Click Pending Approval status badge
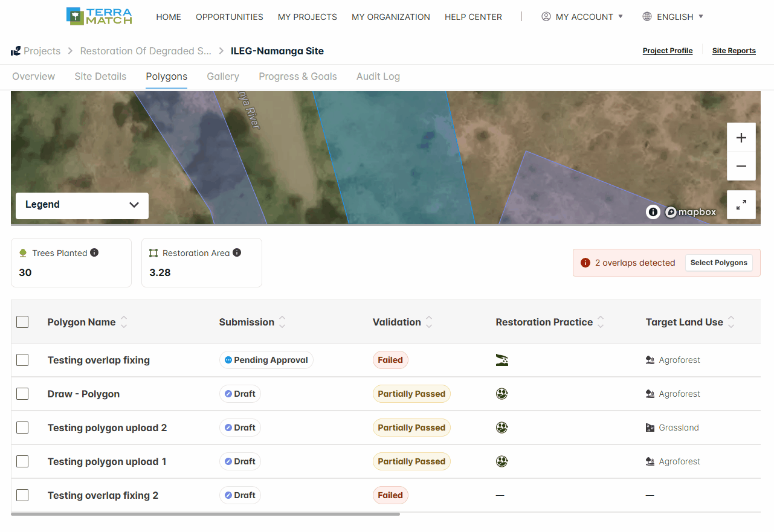Image resolution: width=774 pixels, height=532 pixels. tap(266, 360)
